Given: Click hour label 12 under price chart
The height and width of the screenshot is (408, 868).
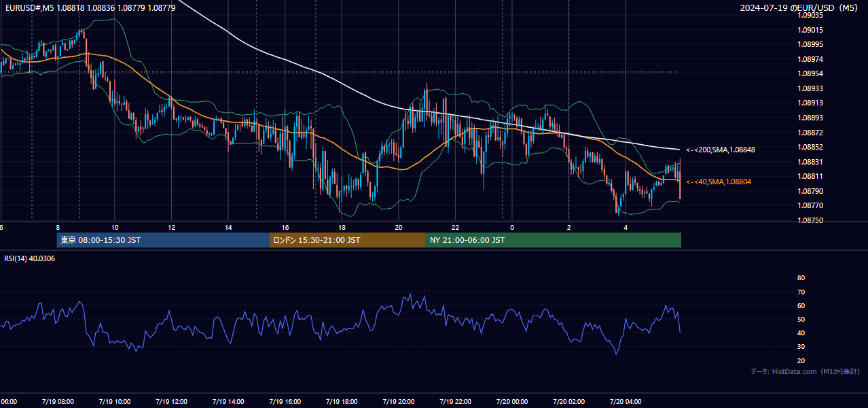Looking at the screenshot, I should click(x=172, y=227).
